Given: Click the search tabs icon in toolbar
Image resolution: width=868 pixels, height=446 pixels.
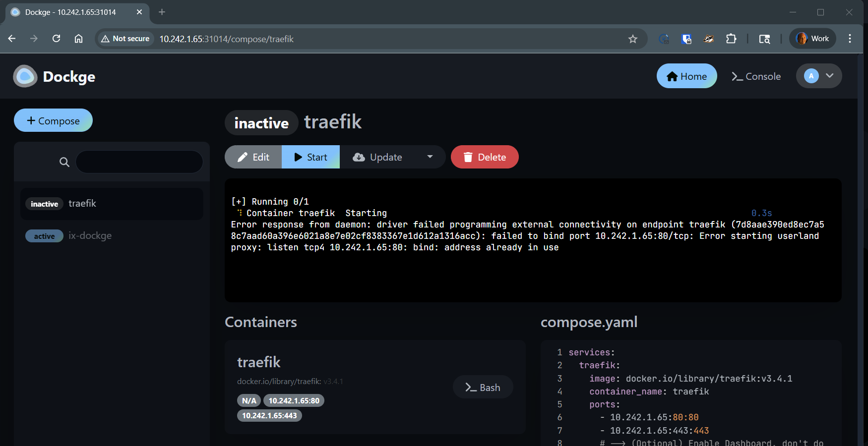Looking at the screenshot, I should point(764,39).
